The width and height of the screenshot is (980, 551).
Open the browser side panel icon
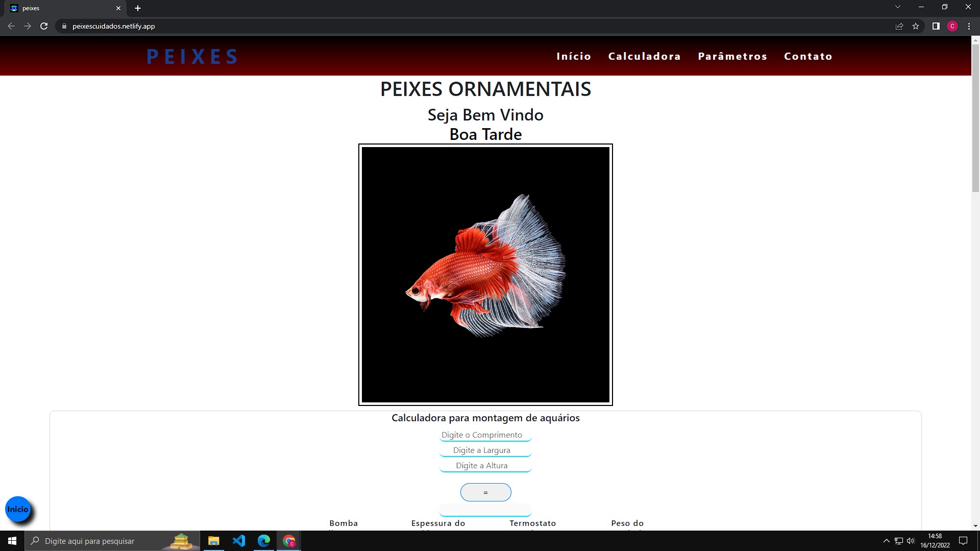tap(936, 26)
